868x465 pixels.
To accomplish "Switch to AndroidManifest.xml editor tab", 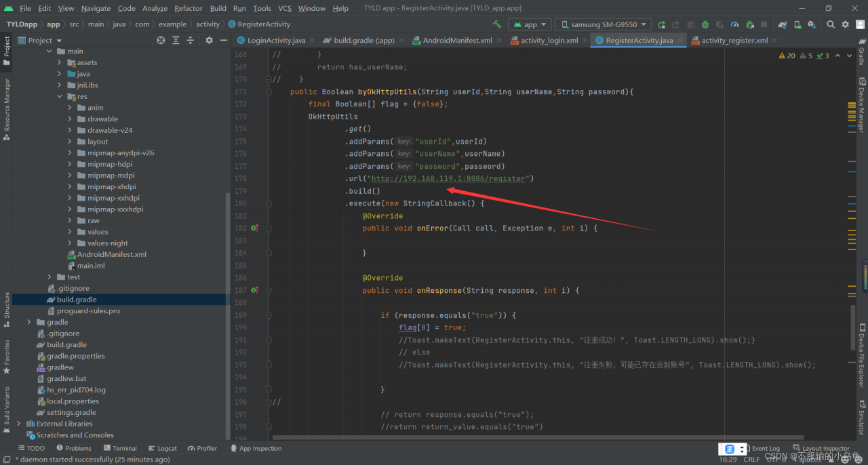I will pos(457,41).
